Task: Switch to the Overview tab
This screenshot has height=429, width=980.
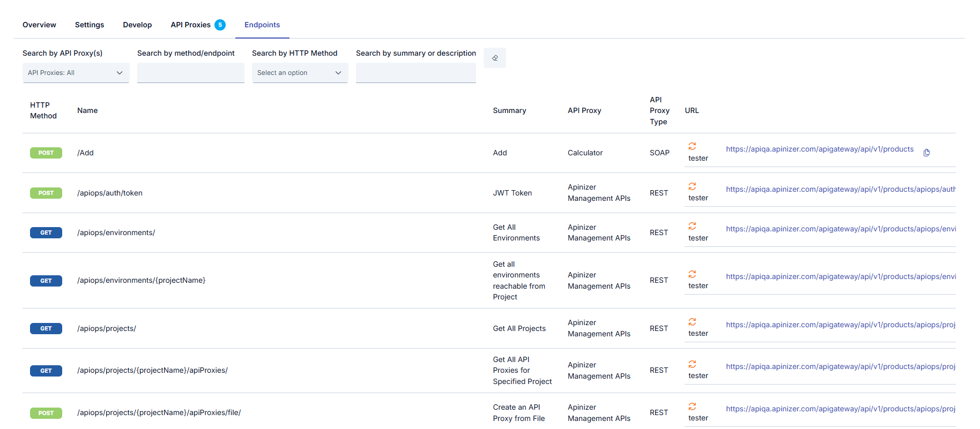Action: pos(39,25)
